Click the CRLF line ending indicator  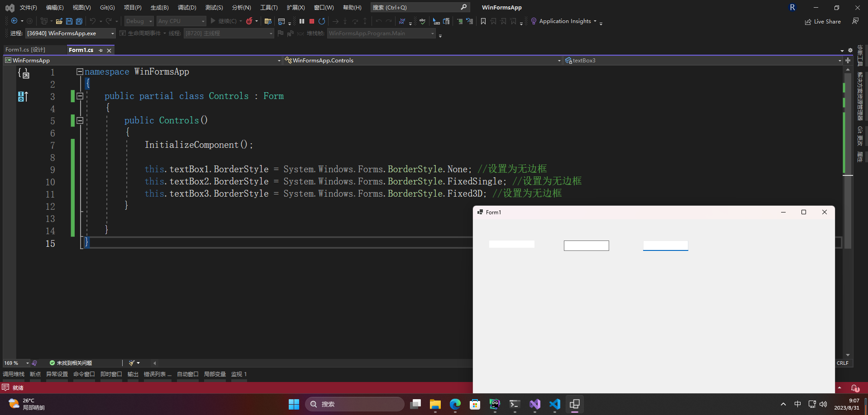click(x=843, y=363)
